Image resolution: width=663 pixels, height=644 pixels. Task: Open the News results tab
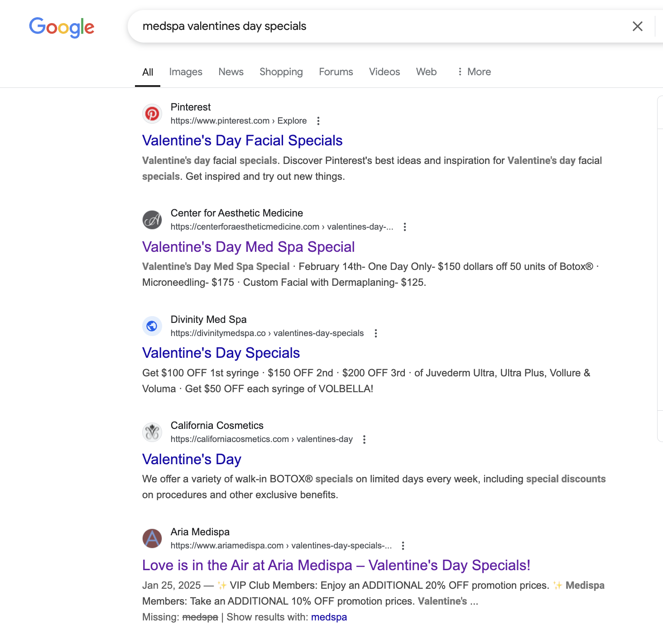(231, 72)
